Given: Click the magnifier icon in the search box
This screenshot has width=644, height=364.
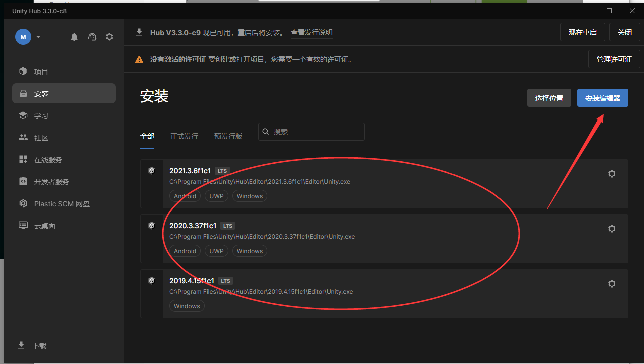Looking at the screenshot, I should pyautogui.click(x=266, y=132).
